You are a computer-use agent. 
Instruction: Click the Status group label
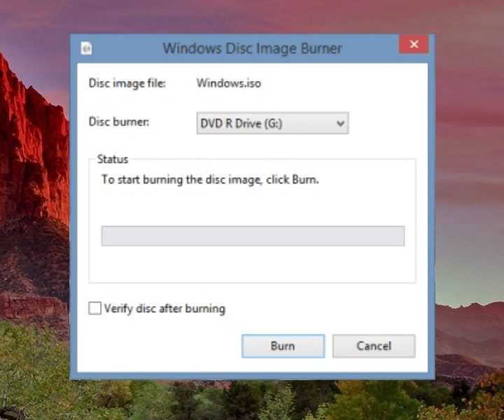pos(113,159)
